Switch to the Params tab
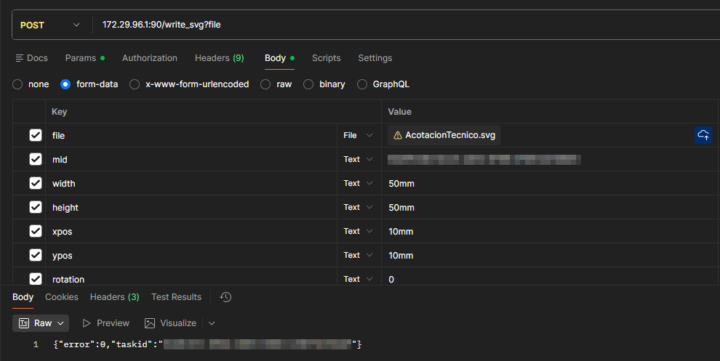Screen dimensions: 720x361 tap(85, 58)
